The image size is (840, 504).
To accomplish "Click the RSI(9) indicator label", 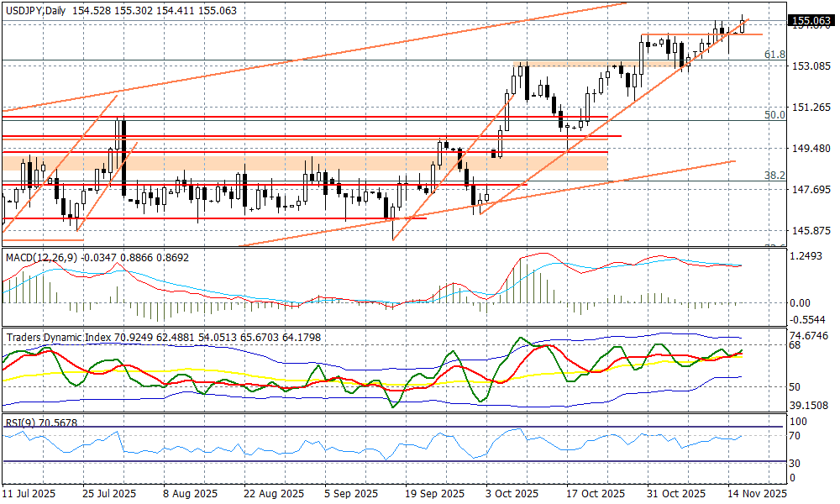I will [x=20, y=423].
